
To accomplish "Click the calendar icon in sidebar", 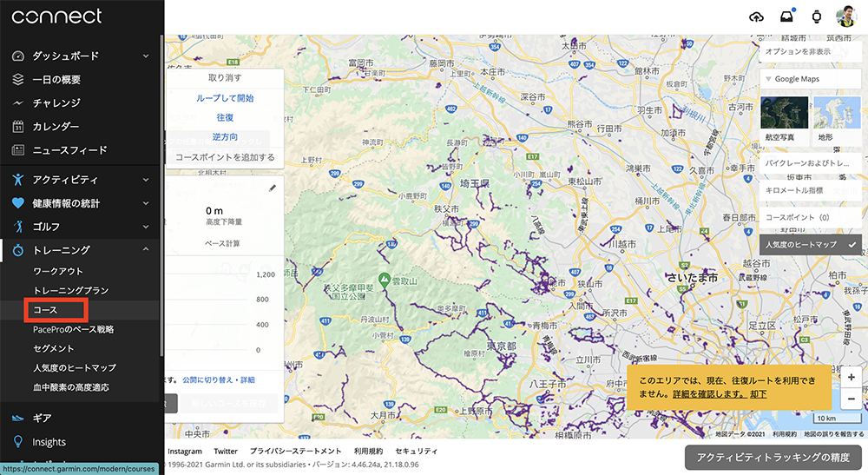I will click(x=18, y=127).
